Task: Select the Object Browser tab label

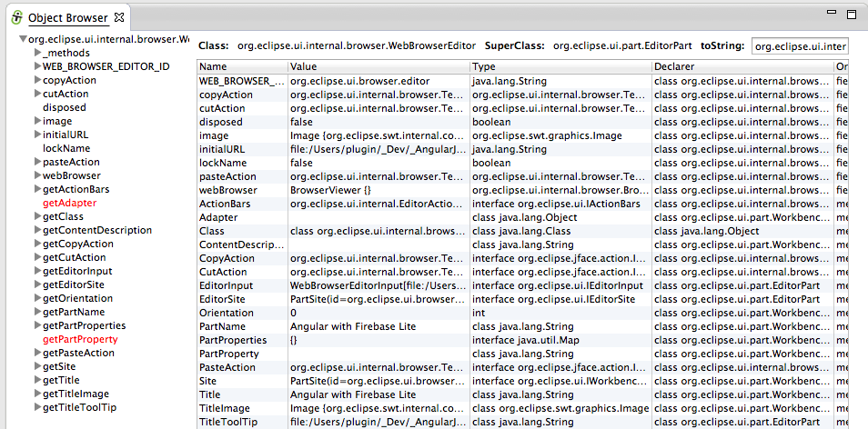Action: 68,18
